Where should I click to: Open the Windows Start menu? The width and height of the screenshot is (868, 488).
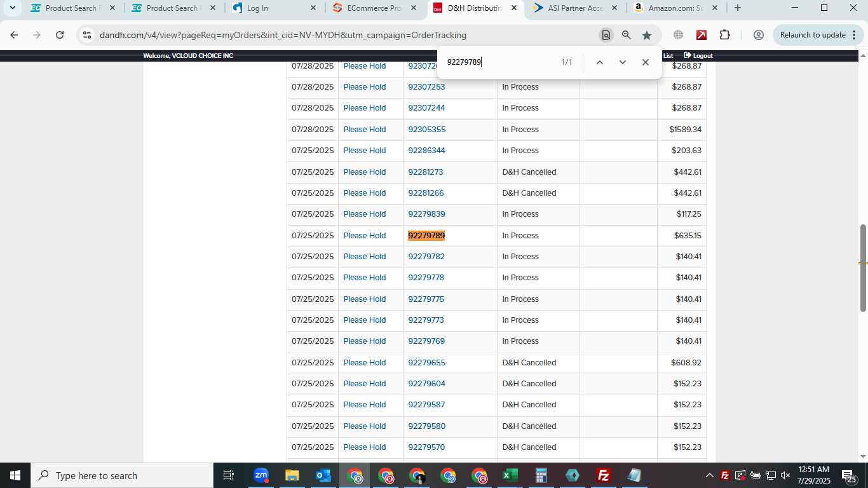click(x=15, y=475)
